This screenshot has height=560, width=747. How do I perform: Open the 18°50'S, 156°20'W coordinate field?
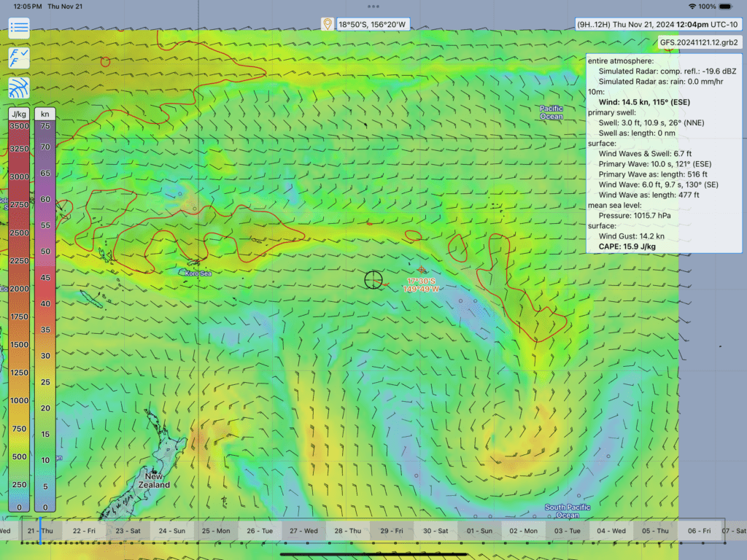click(x=372, y=24)
